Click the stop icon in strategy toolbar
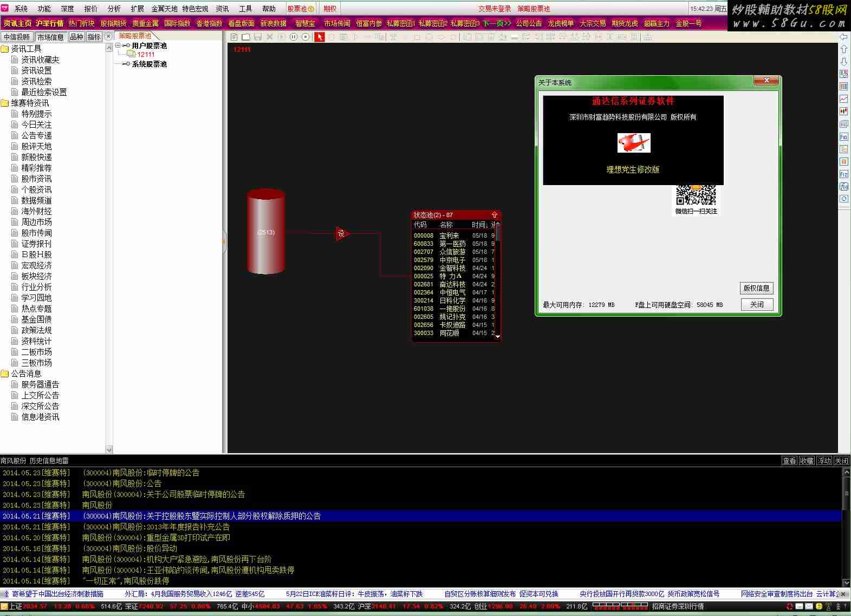851x616 pixels. 306,37
